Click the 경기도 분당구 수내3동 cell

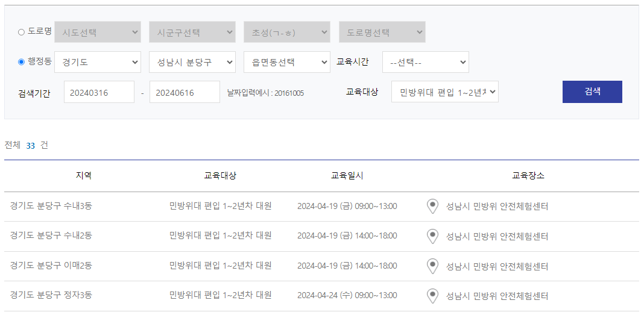51,206
